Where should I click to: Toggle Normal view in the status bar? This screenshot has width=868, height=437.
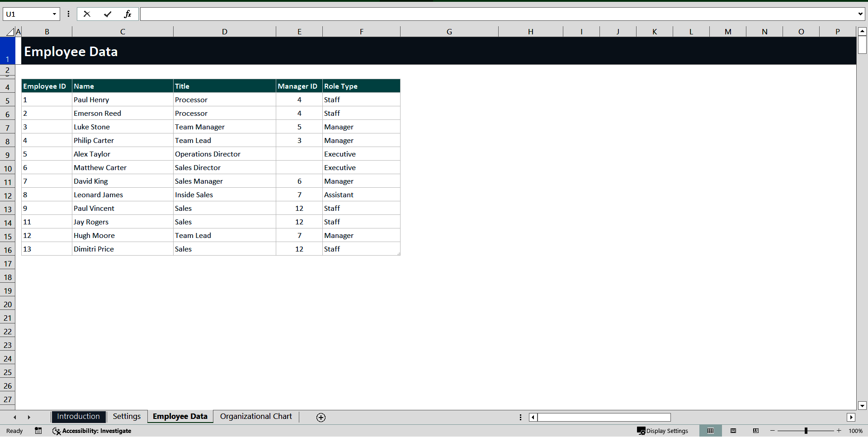[711, 431]
